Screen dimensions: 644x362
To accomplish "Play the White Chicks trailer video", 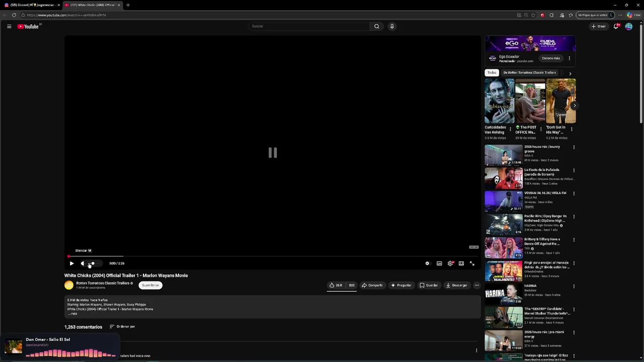I will [71, 263].
